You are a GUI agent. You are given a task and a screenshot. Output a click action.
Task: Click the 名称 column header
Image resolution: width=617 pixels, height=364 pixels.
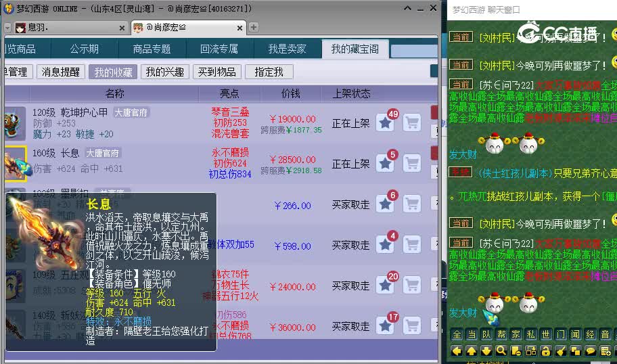tap(114, 93)
